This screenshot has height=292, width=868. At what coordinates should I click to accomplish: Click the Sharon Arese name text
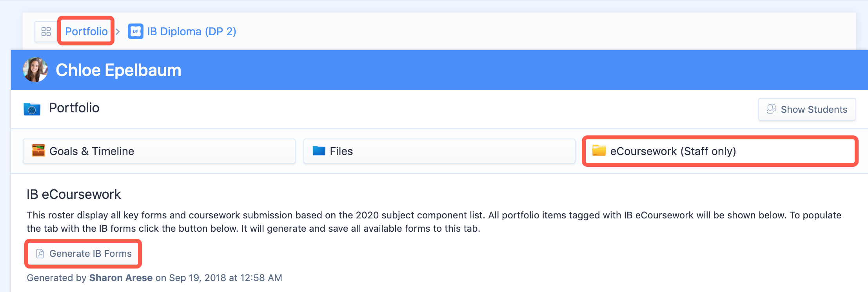click(x=121, y=278)
